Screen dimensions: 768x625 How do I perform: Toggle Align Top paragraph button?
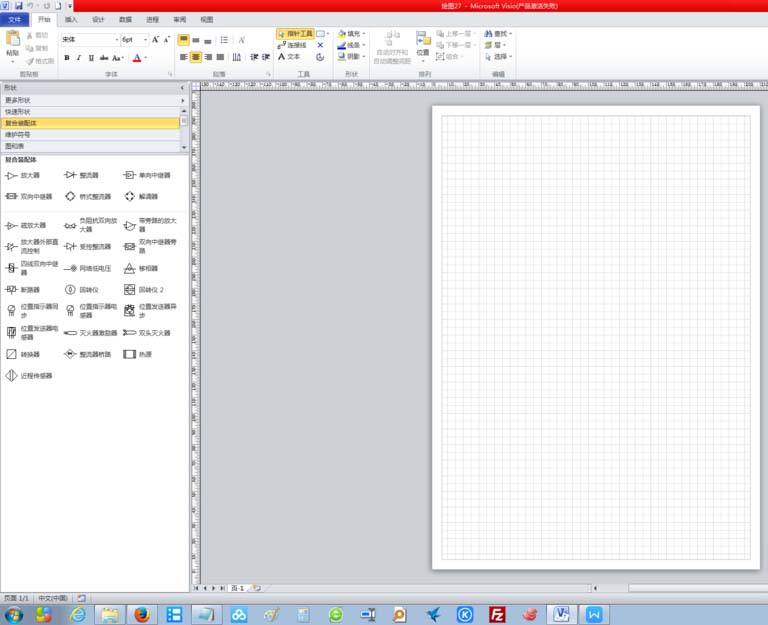(x=184, y=40)
